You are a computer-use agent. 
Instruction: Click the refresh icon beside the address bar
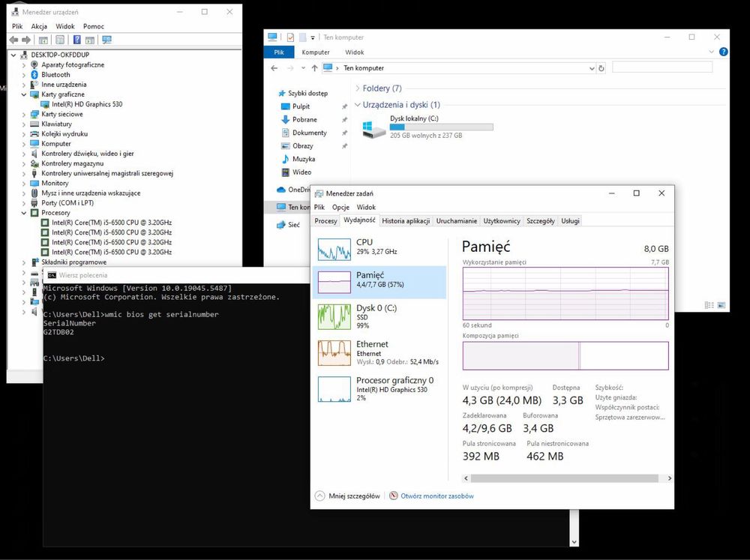(x=601, y=68)
